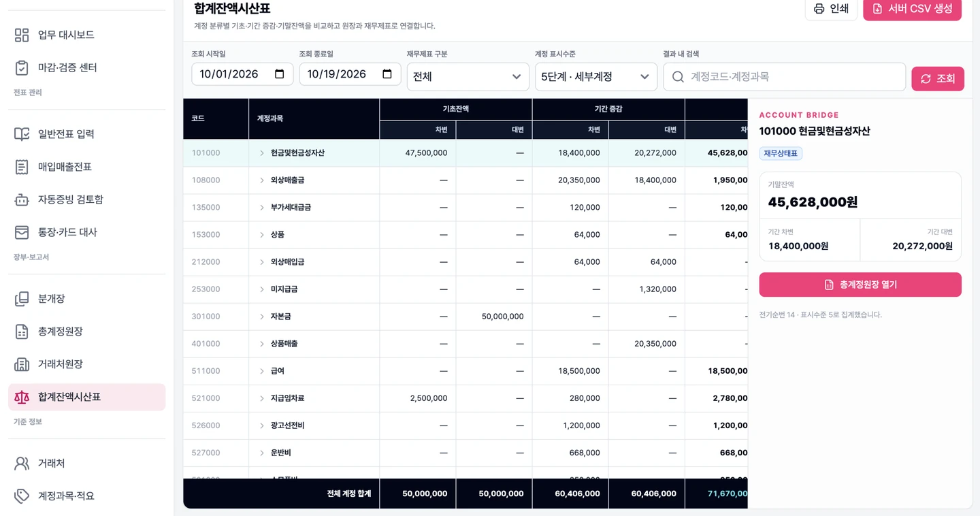Click the 자동증빙 검토함 robot icon
This screenshot has width=980, height=516.
22,199
